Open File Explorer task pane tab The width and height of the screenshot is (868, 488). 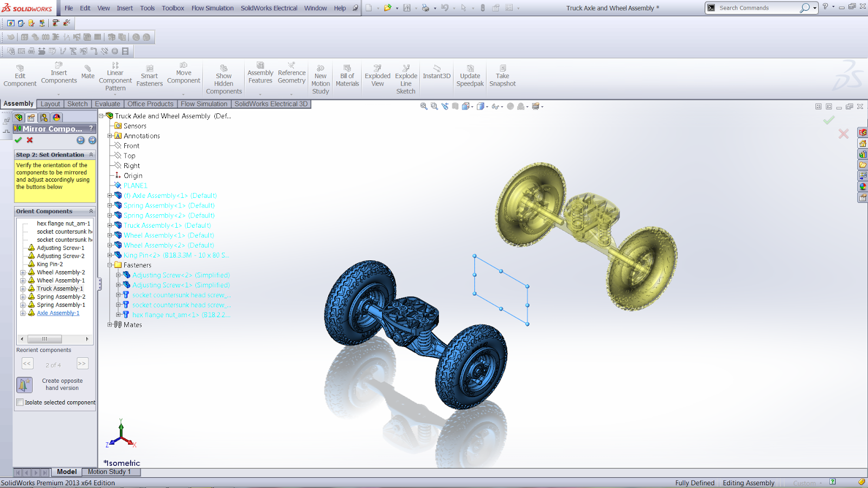tap(863, 165)
